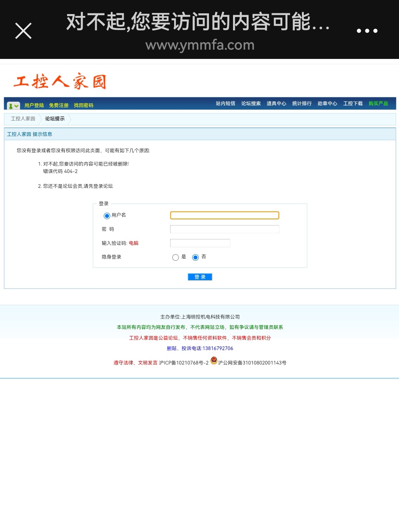This screenshot has height=532, width=399.
Task: Open 免费注册 registration link
Action: click(59, 106)
